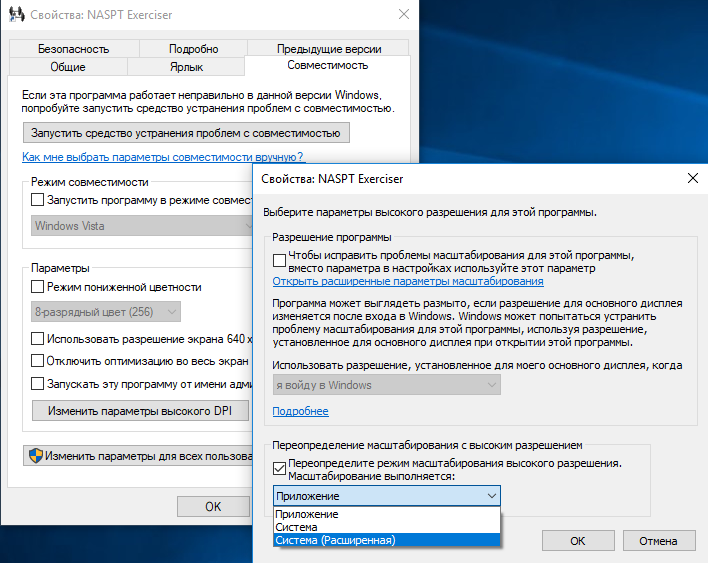Collapse the Приложение scaling combo box
The width and height of the screenshot is (708, 563).
(387, 496)
